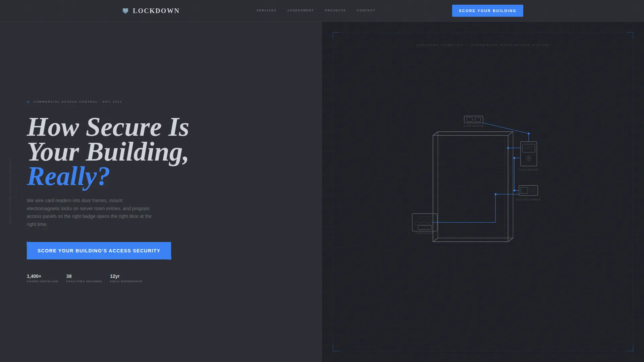Image resolution: width=644 pixels, height=362 pixels.
Task: Click the door sensor icon in diagram
Action: click(474, 119)
